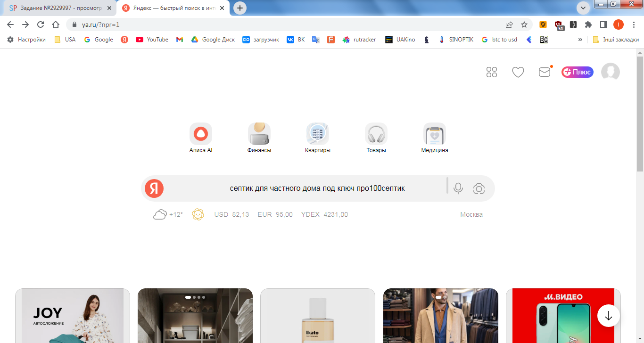Image resolution: width=644 pixels, height=343 pixels.
Task: Open Yandex Mail via the envelope icon
Action: tap(545, 72)
